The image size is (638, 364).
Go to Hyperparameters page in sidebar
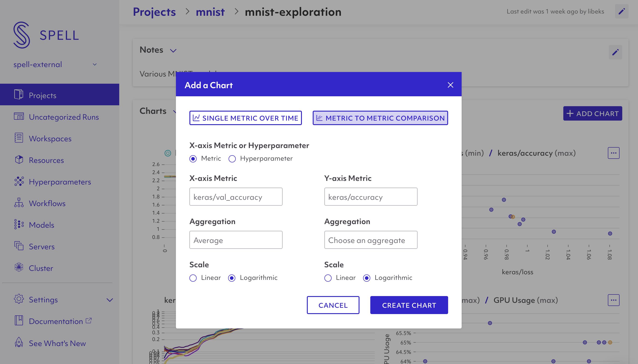(x=60, y=182)
